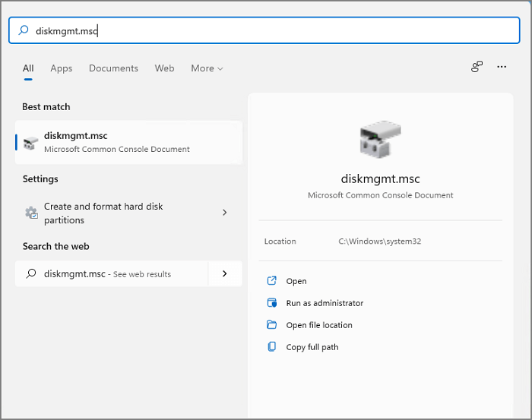This screenshot has width=532, height=420.
Task: Select the All filter tab
Action: coord(28,68)
